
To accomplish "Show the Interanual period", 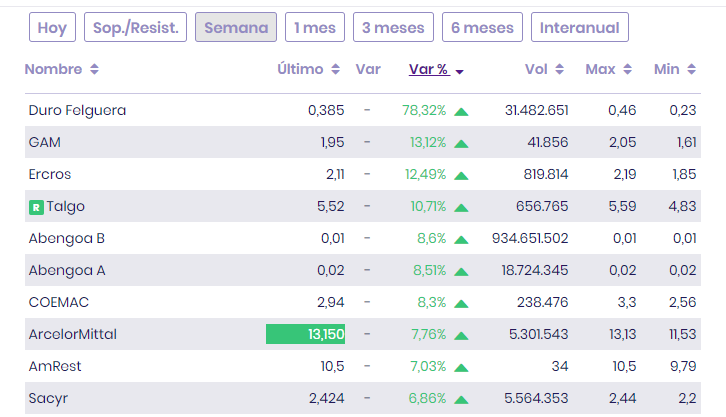I will click(x=580, y=28).
